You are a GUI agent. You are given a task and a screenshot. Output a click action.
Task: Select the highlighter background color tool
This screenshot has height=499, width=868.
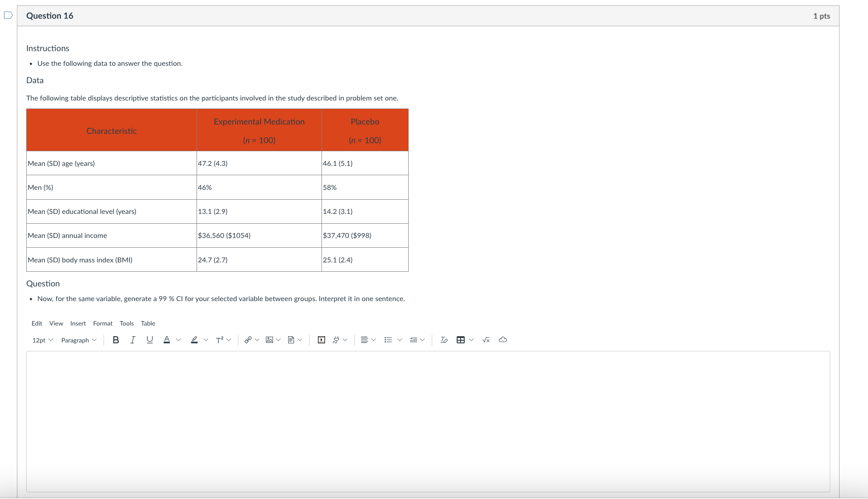[x=194, y=340]
